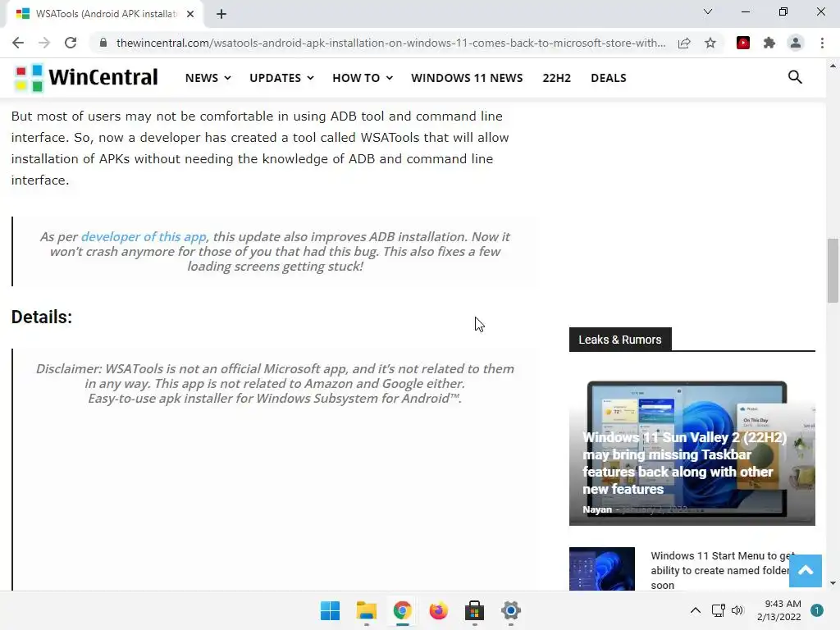Share this page from address bar

coord(684,43)
